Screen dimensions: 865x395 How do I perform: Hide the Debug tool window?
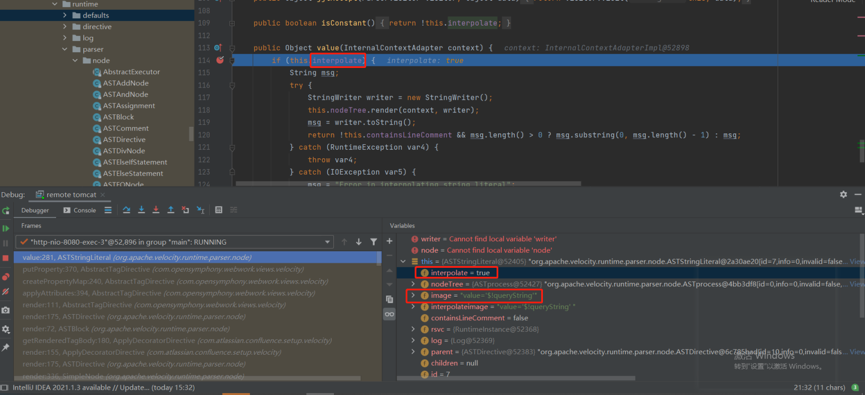(858, 195)
